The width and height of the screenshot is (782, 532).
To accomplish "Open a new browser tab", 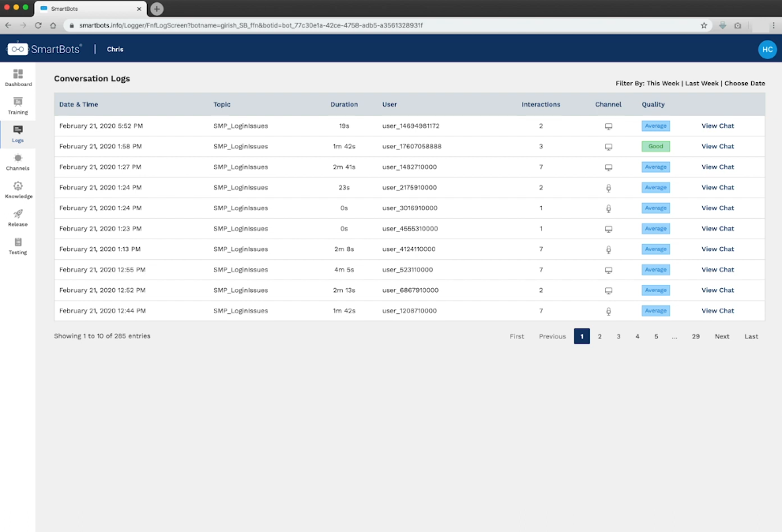I will [157, 9].
